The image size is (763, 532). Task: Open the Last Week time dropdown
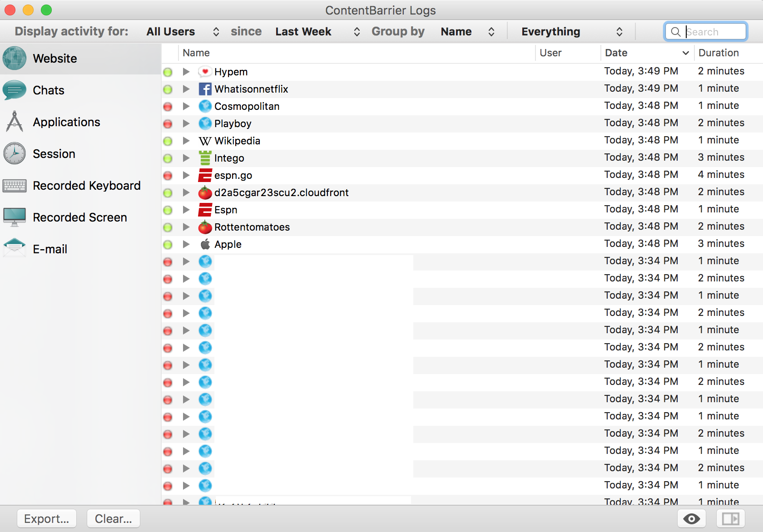(x=317, y=31)
